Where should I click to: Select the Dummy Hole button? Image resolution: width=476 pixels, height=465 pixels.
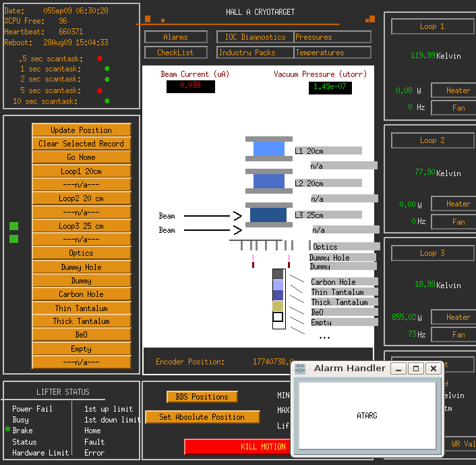[82, 267]
